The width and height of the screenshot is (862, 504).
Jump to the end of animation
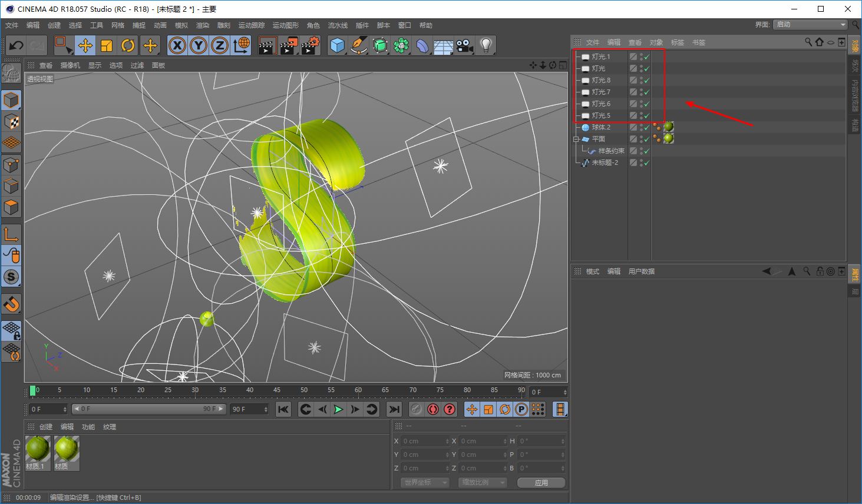click(x=395, y=409)
